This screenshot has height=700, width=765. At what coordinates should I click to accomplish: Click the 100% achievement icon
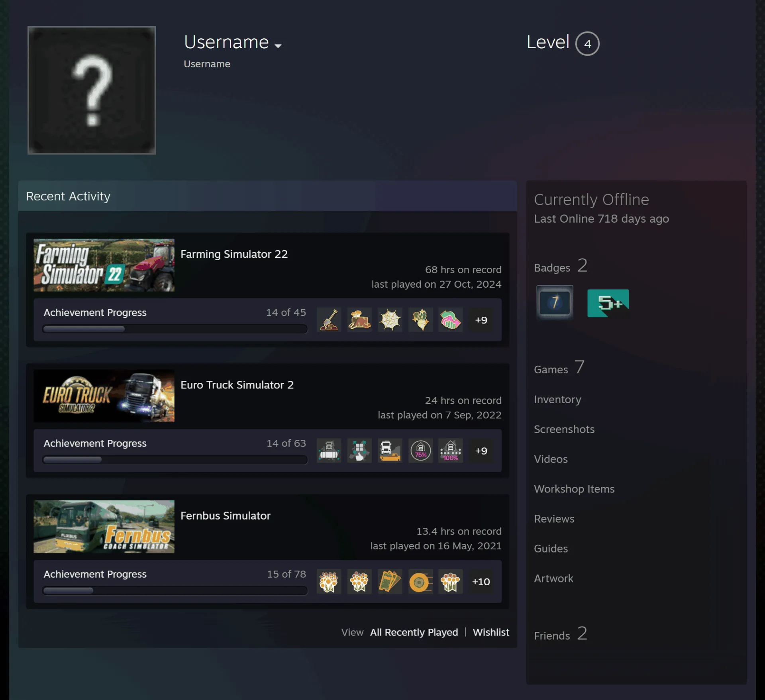coord(451,451)
